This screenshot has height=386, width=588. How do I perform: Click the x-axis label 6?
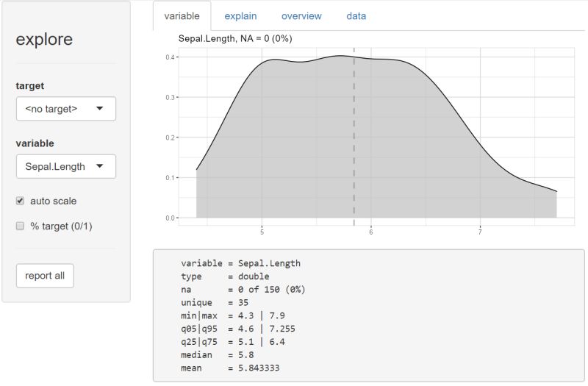371,232
